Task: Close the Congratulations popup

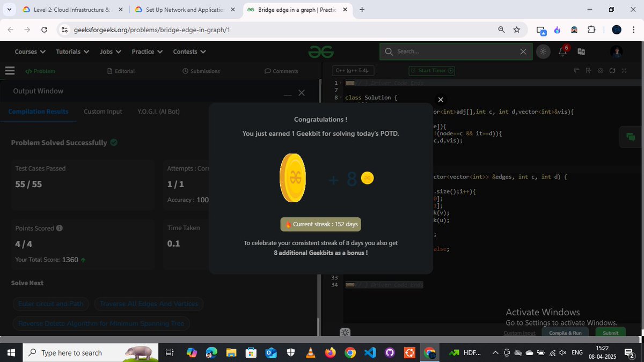Action: pos(441,100)
